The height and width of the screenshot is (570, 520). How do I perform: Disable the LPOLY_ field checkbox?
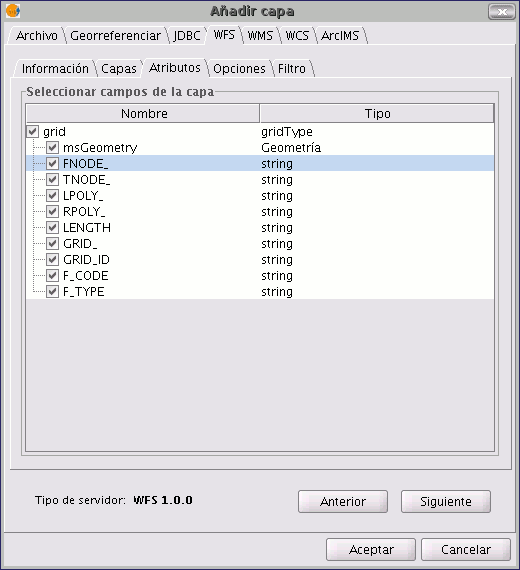pos(52,195)
